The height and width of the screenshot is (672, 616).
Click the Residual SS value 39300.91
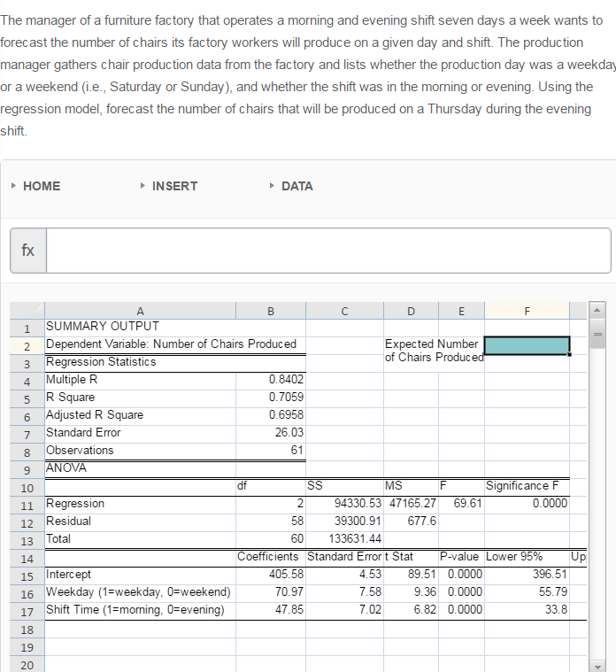pyautogui.click(x=345, y=521)
